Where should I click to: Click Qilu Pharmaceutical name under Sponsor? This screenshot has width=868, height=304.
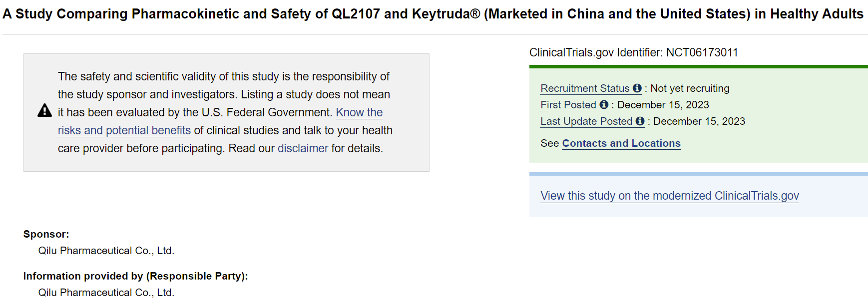point(106,251)
